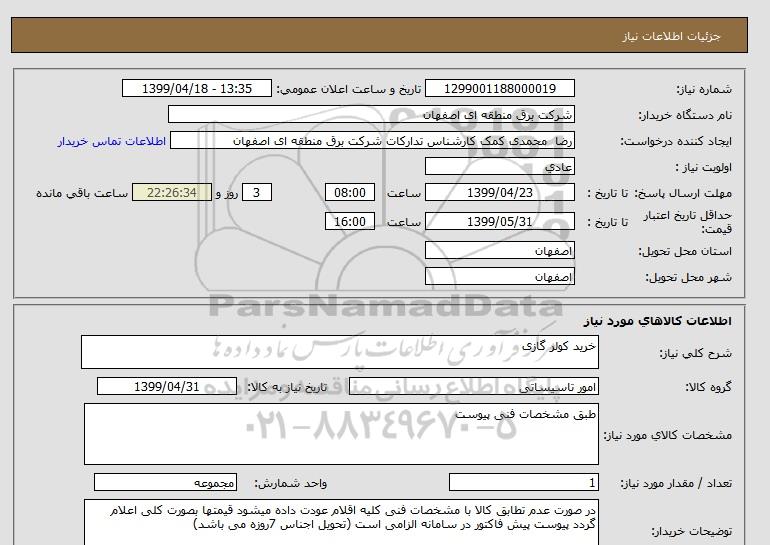Click the label نام دستگاه خریدار
This screenshot has width=770, height=545.
pyautogui.click(x=685, y=115)
